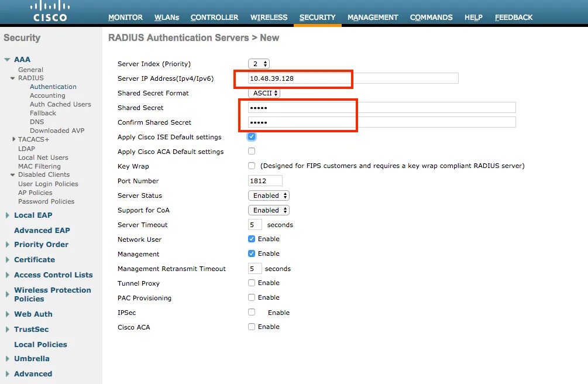Open Server Index (Priority) dropdown
The image size is (588, 384).
point(259,64)
